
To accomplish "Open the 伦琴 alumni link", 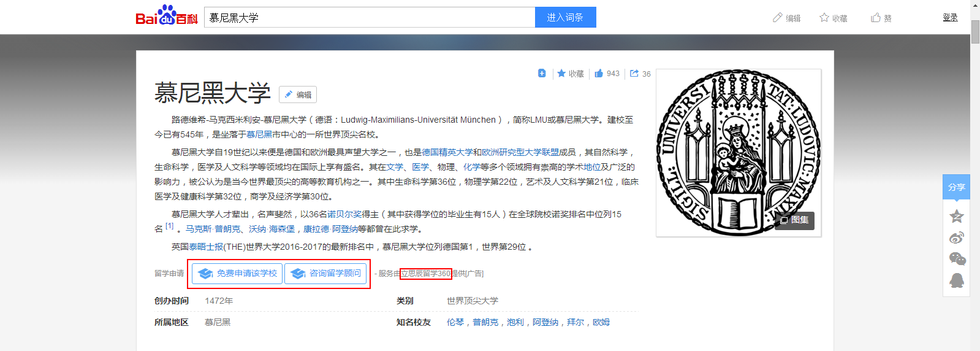I will click(455, 322).
